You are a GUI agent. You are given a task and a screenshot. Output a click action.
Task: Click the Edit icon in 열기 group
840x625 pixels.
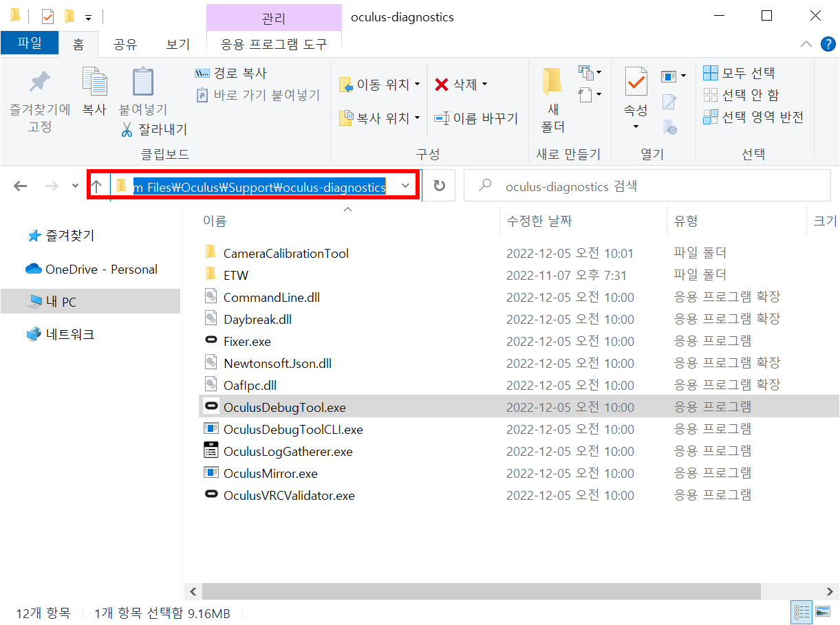coord(669,102)
